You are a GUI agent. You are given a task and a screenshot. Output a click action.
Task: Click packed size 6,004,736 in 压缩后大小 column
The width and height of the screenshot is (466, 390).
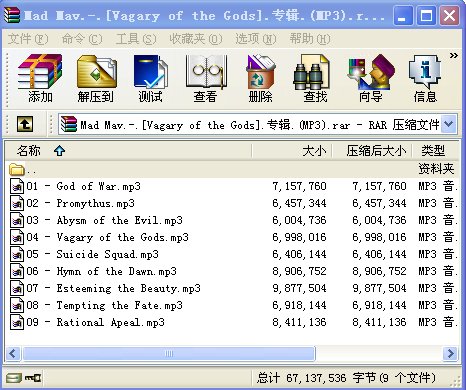[379, 220]
